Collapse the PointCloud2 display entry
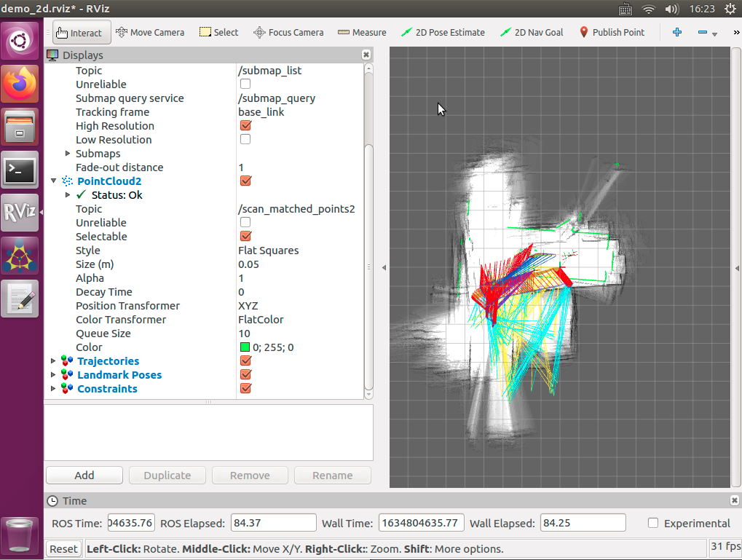The width and height of the screenshot is (742, 560). coord(53,181)
